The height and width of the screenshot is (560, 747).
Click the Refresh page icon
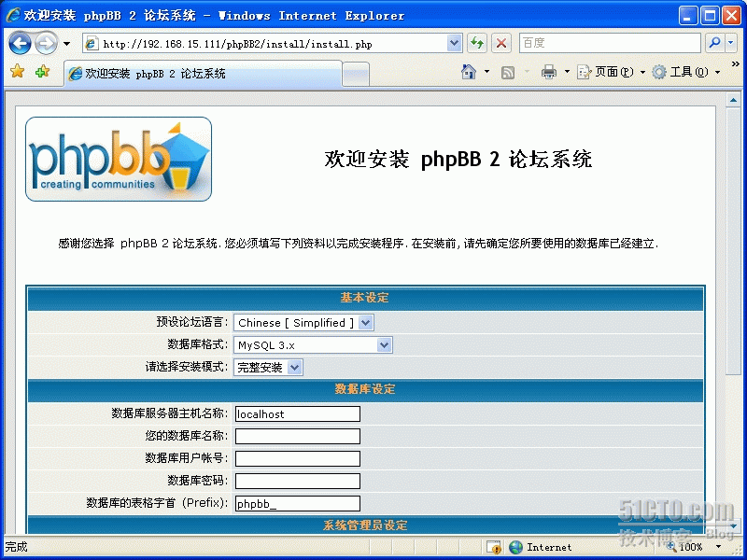(477, 43)
